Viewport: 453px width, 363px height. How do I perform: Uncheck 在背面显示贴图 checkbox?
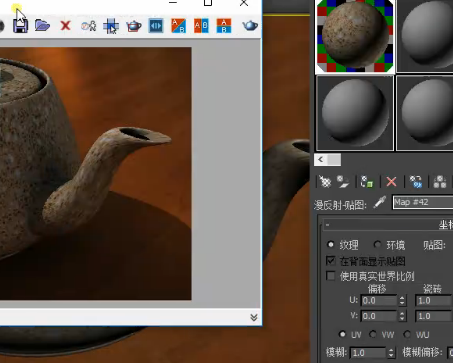coord(331,261)
